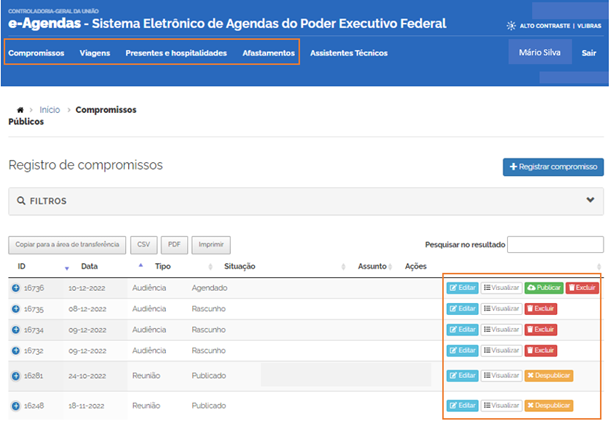Open the Viagens menu

tap(95, 52)
